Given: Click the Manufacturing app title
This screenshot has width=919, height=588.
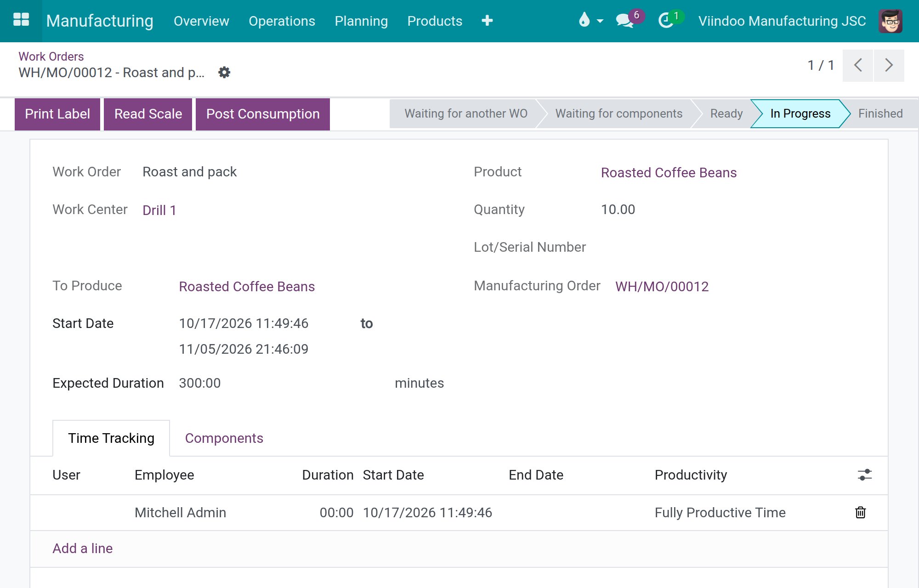Looking at the screenshot, I should (100, 21).
